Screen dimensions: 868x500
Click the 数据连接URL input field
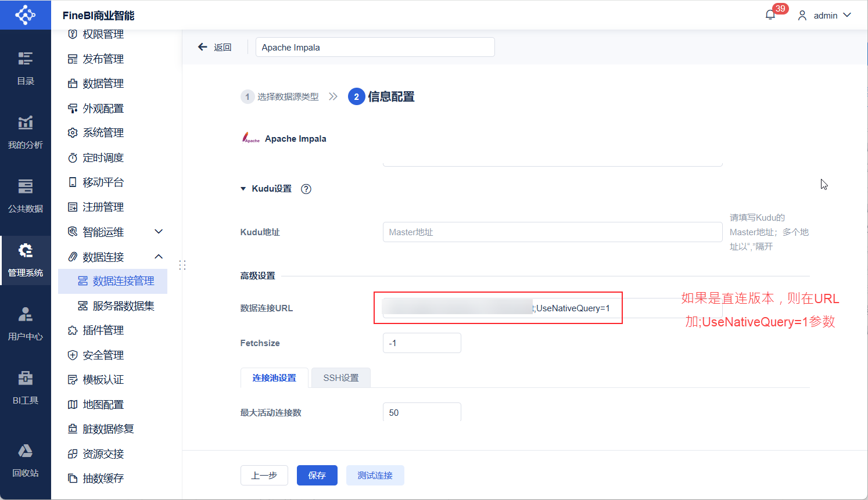[553, 308]
